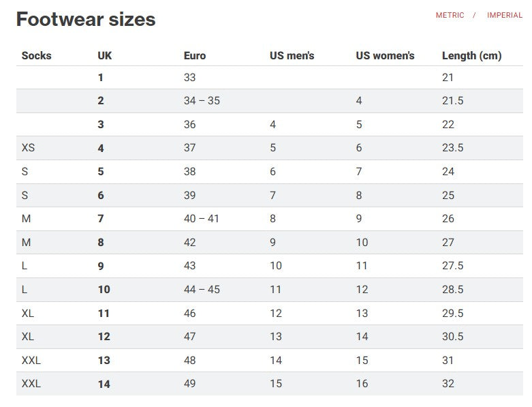
Task: Select the Euro 49 cell
Action: click(189, 384)
